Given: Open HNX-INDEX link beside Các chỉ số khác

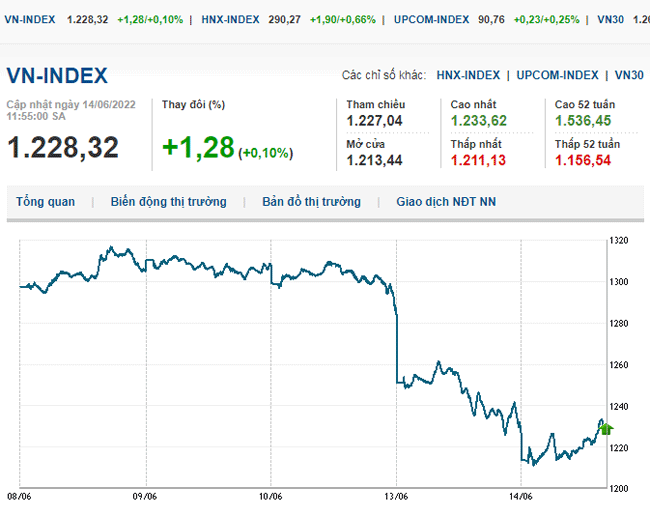Looking at the screenshot, I should (468, 75).
